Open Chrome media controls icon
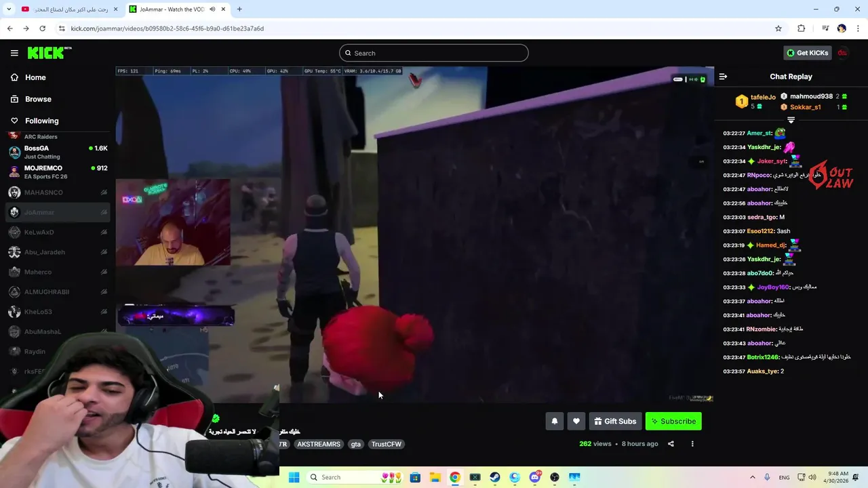Image resolution: width=868 pixels, height=488 pixels. [825, 28]
